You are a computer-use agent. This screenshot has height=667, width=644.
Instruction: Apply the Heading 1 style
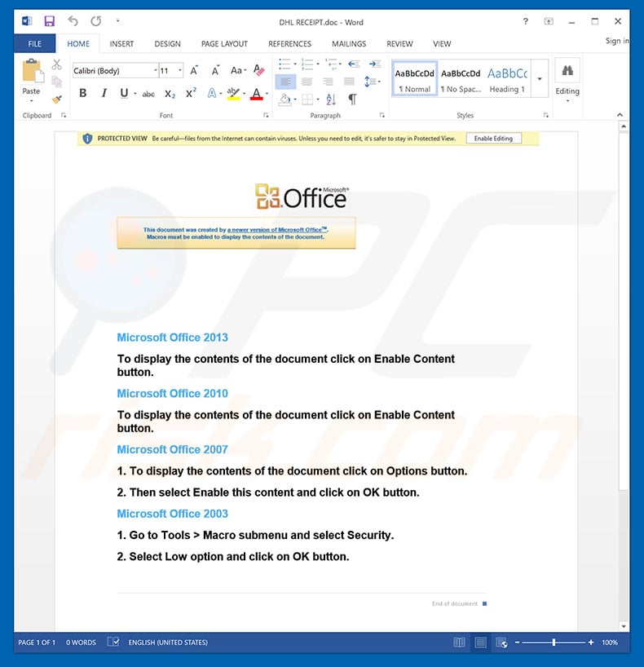pyautogui.click(x=507, y=79)
